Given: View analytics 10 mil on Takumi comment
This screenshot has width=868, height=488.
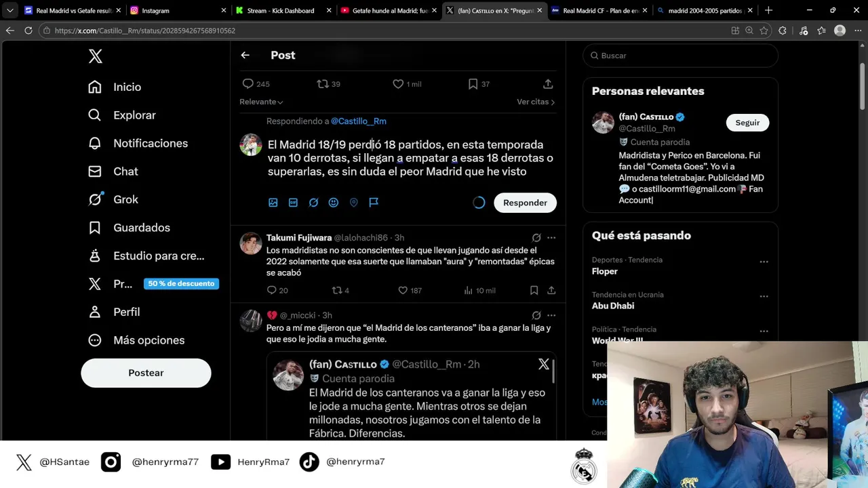Looking at the screenshot, I should click(479, 290).
